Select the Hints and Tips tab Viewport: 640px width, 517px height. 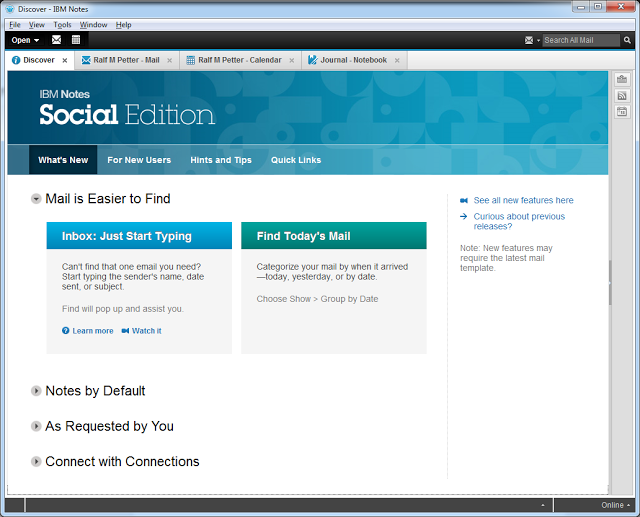point(221,160)
